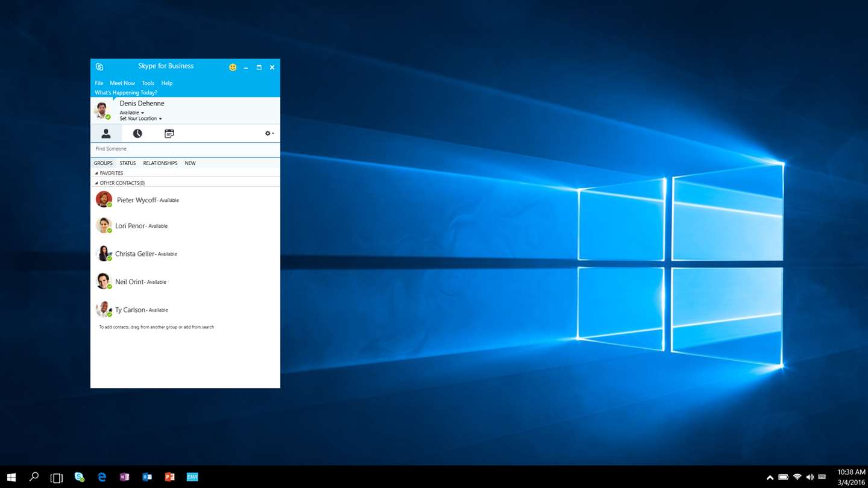Collapse the Other Contacts group

pos(120,183)
